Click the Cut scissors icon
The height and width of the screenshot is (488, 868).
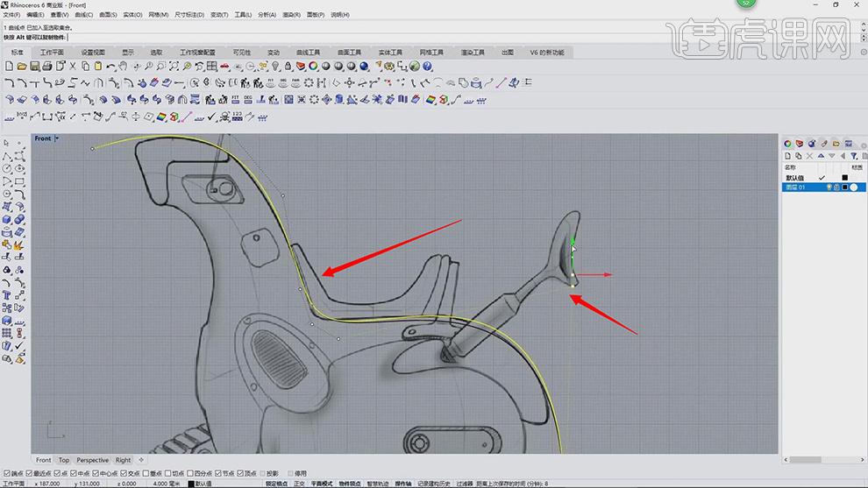tap(73, 67)
